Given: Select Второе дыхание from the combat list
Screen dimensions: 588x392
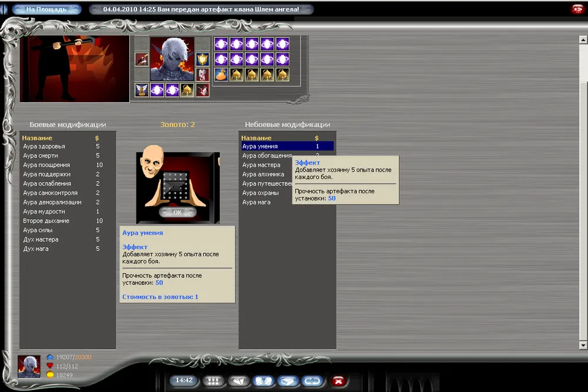Looking at the screenshot, I should [46, 221].
